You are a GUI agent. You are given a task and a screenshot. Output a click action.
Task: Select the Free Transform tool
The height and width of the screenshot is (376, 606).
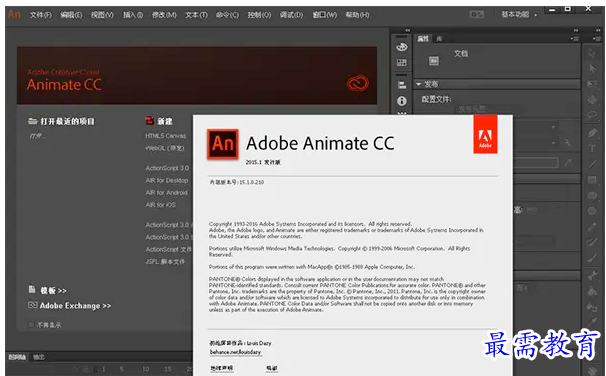tap(592, 84)
